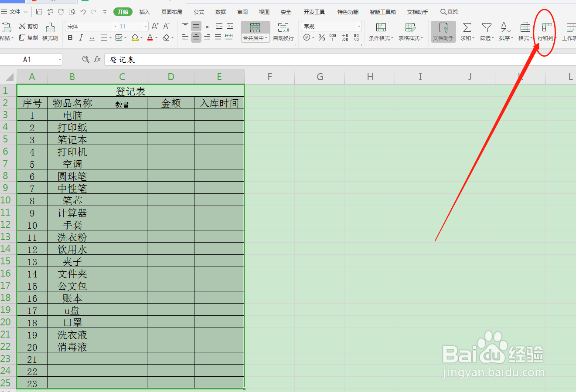Activate the Format Painter 格式刷

(50, 31)
